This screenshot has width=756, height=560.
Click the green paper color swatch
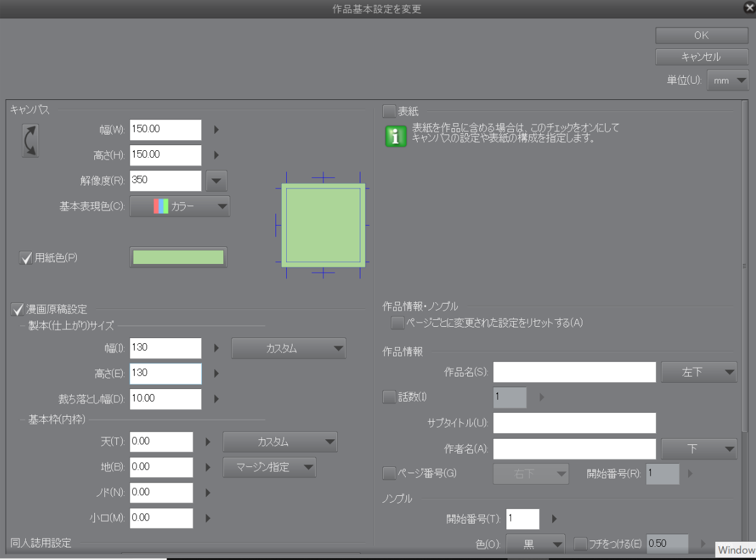pyautogui.click(x=179, y=257)
